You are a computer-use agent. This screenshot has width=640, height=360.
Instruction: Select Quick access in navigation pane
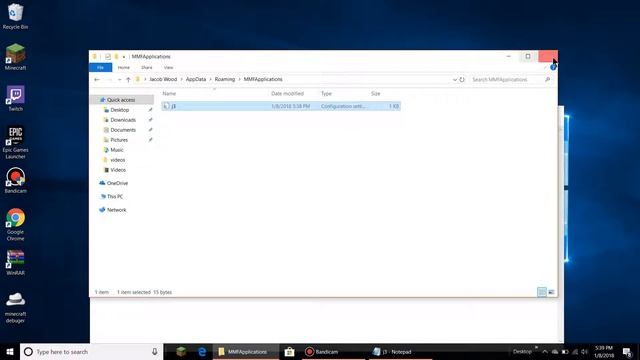coord(121,100)
